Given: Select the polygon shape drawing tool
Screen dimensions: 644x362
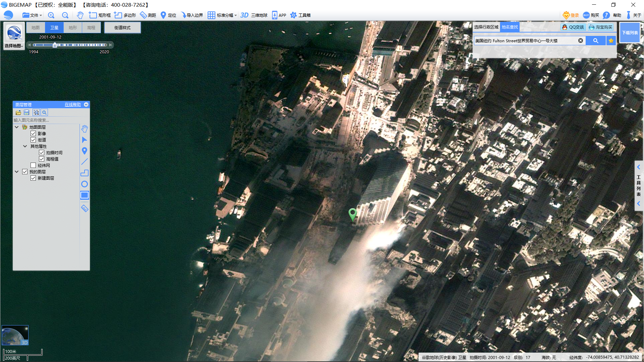Looking at the screenshot, I should click(85, 173).
